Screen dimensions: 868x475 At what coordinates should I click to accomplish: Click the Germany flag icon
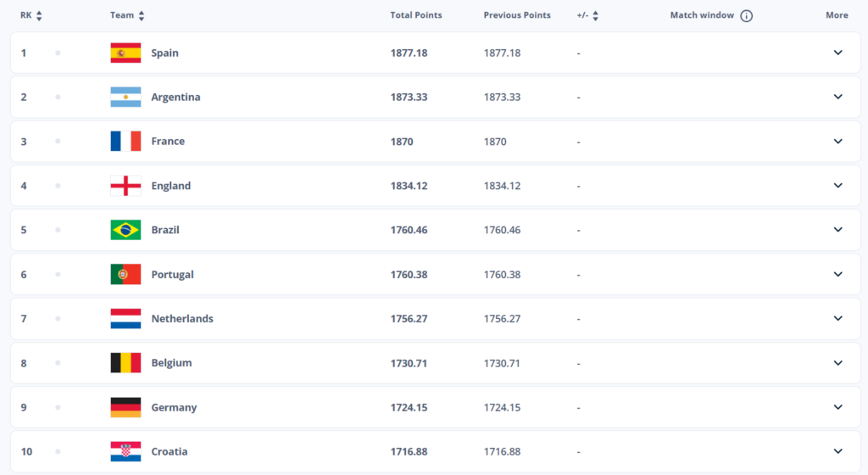pyautogui.click(x=125, y=407)
